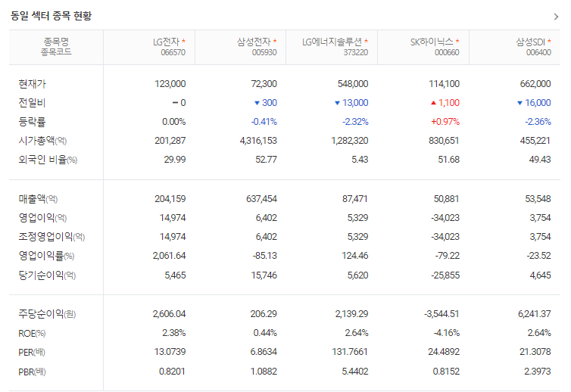The width and height of the screenshot is (571, 392).
Task: Click the blue down arrow beside 13,000
Action: click(x=337, y=104)
